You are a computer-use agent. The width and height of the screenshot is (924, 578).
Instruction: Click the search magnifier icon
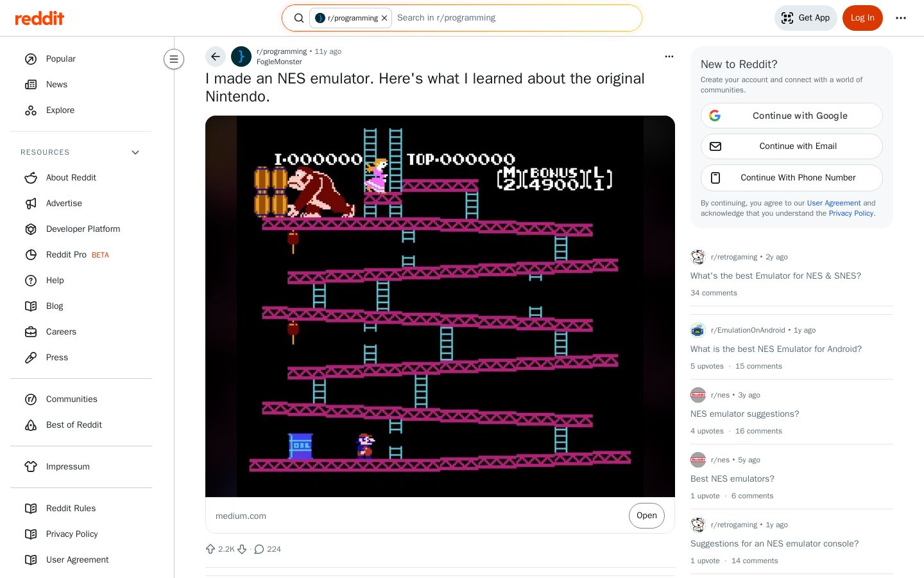click(299, 18)
